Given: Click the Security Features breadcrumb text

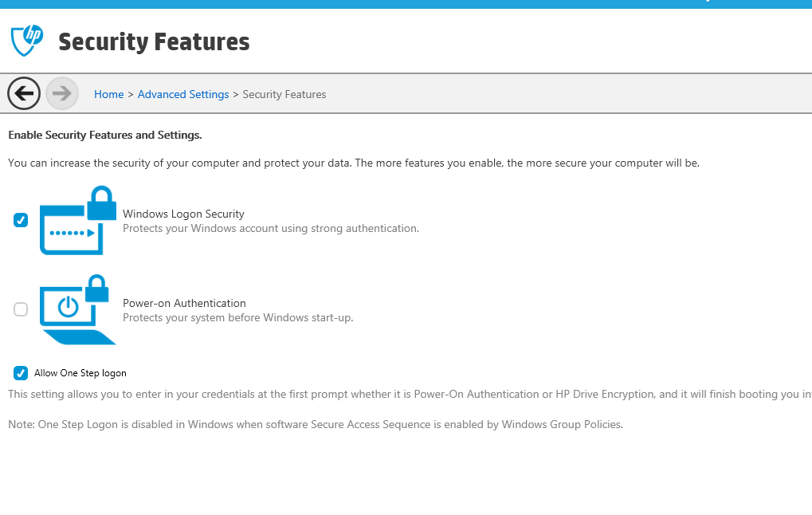Looking at the screenshot, I should [x=284, y=94].
